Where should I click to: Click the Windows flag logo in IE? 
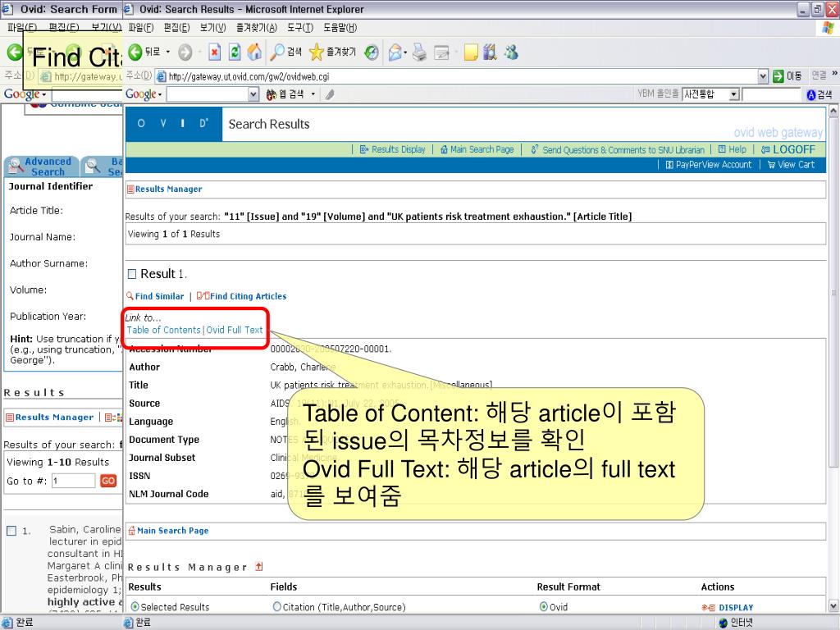[x=829, y=28]
